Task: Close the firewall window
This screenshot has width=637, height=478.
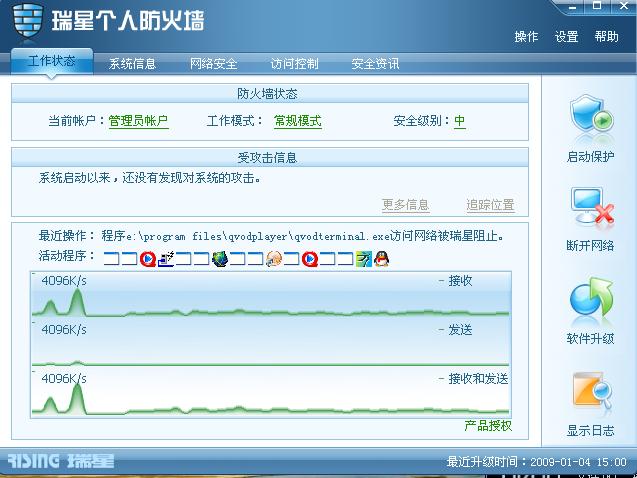Action: pyautogui.click(x=624, y=6)
